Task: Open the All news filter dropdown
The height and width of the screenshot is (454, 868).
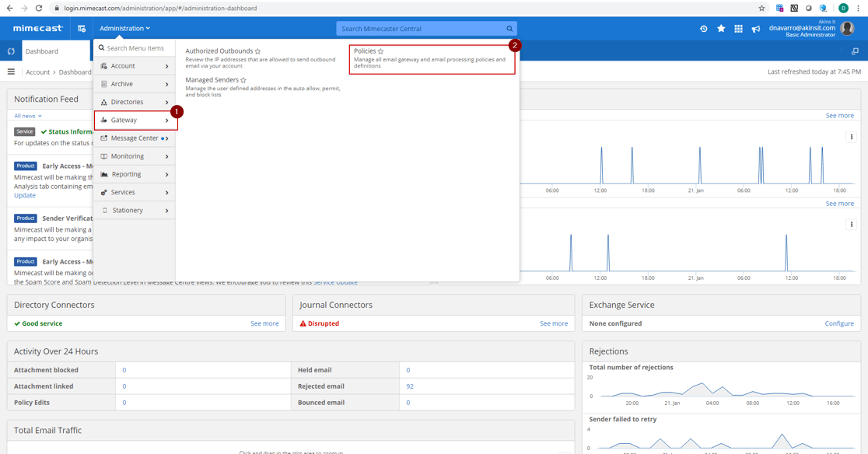Action: click(27, 115)
